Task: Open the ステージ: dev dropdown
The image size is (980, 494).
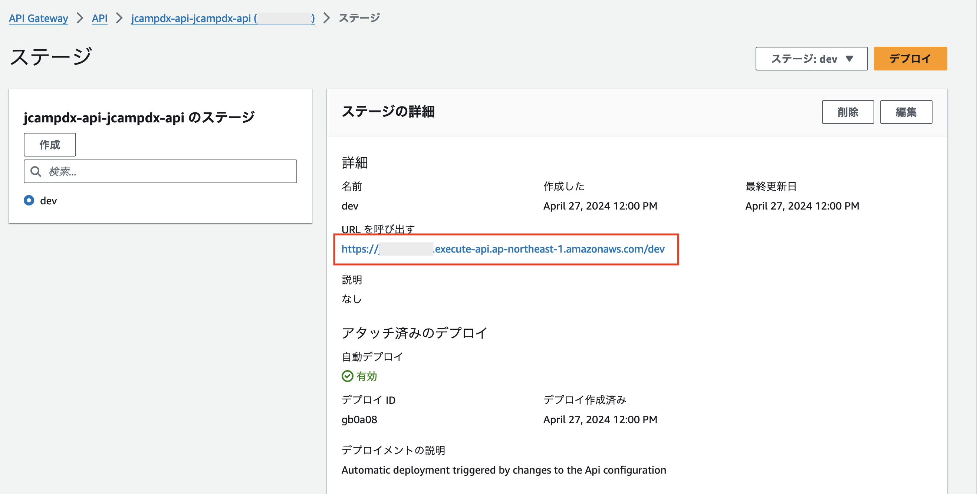Action: coord(812,59)
